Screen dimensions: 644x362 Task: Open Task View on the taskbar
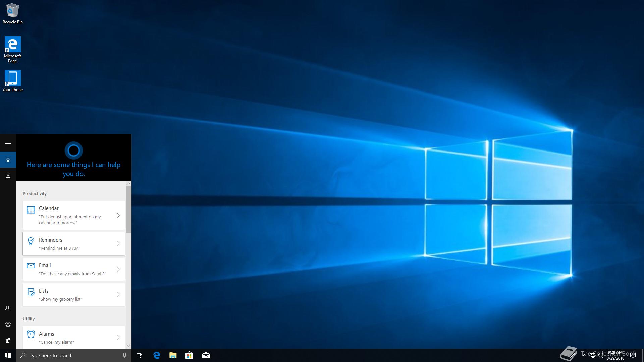140,355
